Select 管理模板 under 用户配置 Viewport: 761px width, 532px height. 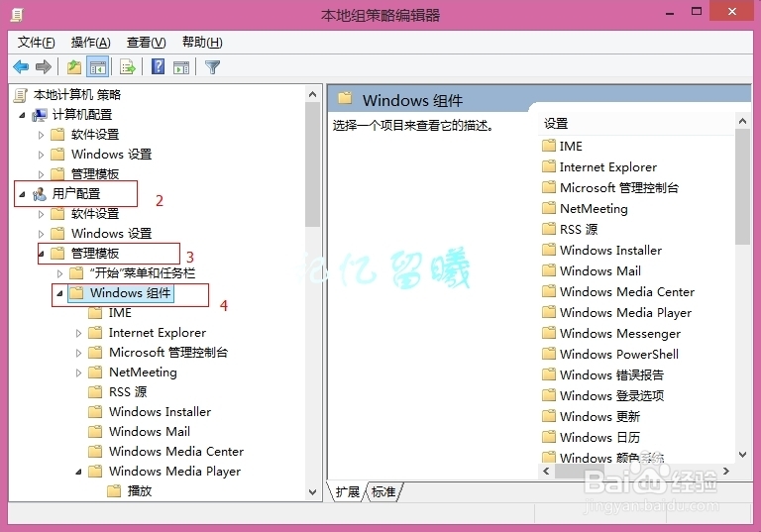pos(95,254)
